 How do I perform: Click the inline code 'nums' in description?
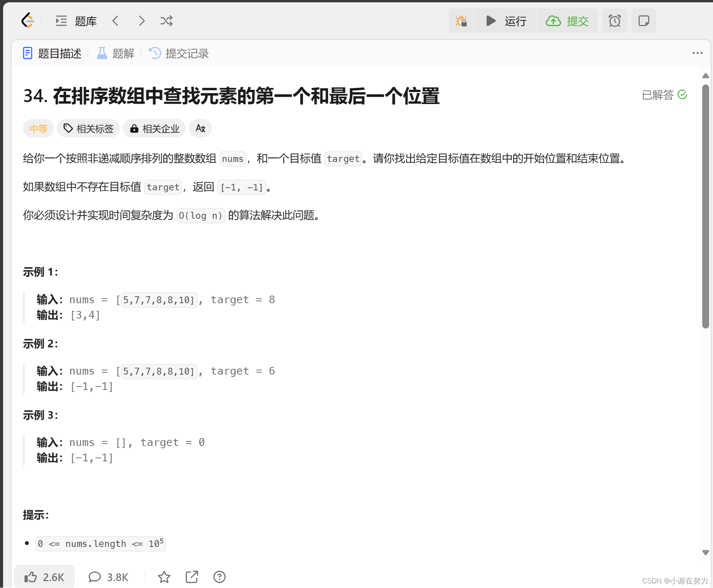(233, 159)
